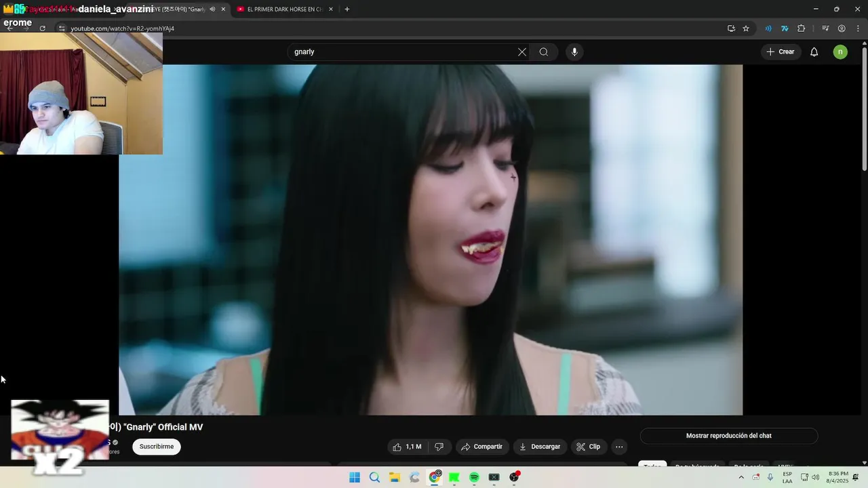Open volume and network quick settings
Viewport: 868px width, 488px height.
(810, 477)
